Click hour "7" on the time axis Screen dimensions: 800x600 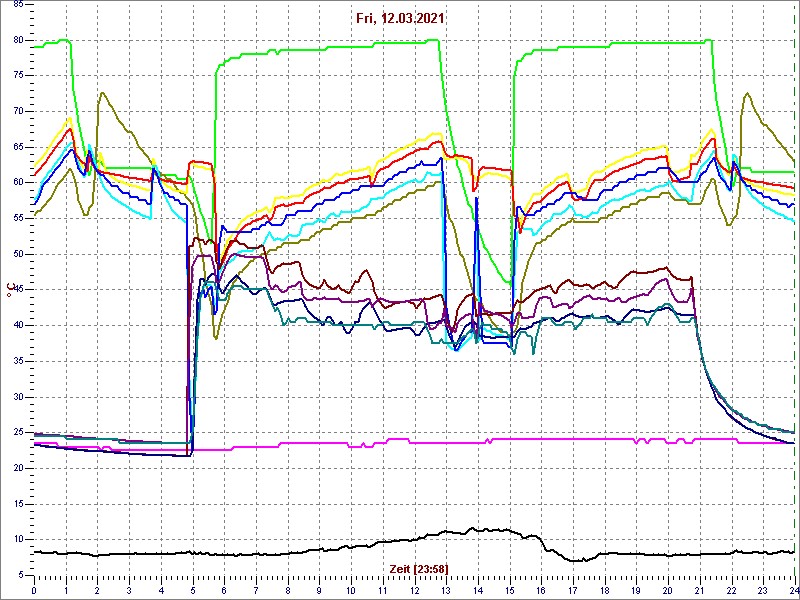tap(256, 590)
